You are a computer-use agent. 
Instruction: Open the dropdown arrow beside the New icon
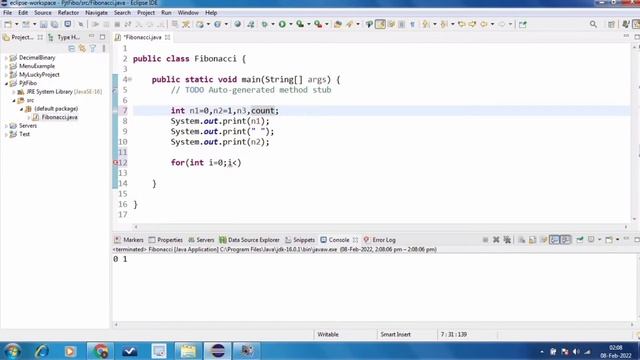17,24
